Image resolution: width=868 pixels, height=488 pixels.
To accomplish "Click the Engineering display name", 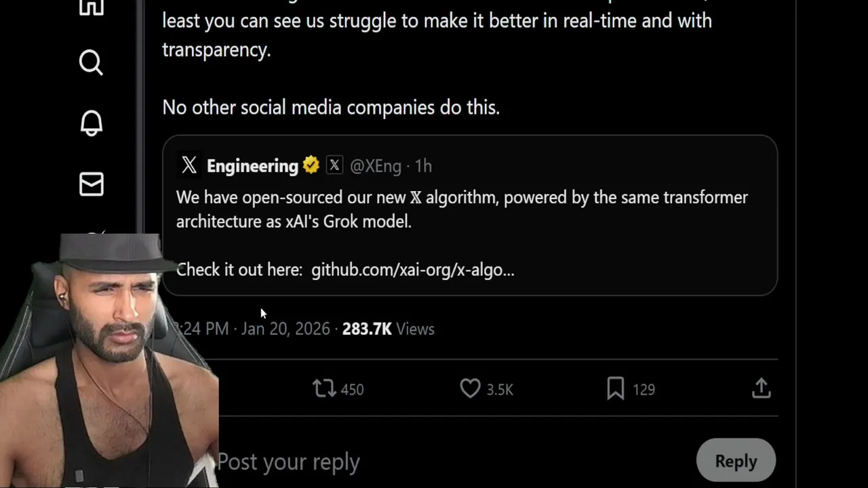I will pos(252,166).
